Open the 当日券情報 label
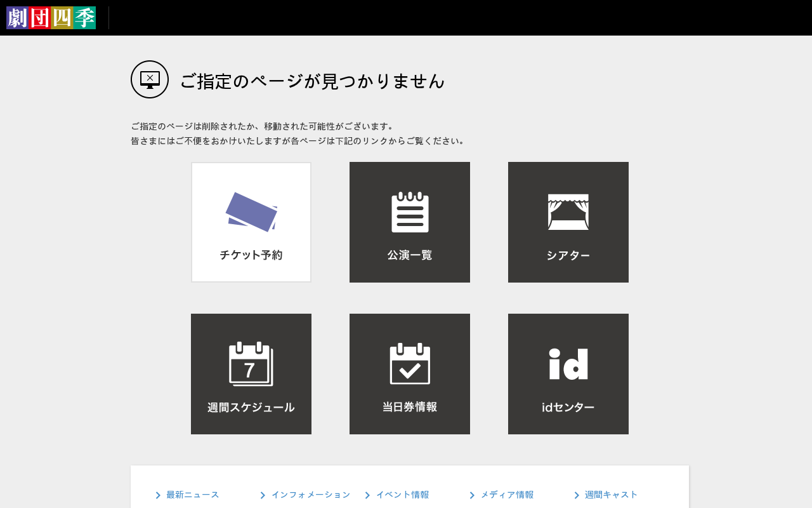Viewport: 812px width, 508px height. click(410, 407)
